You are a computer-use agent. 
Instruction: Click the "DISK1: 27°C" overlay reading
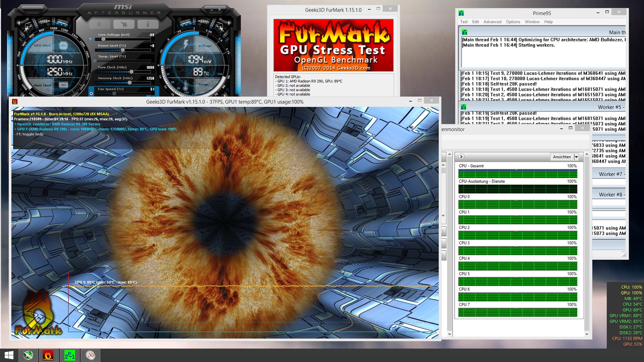(x=631, y=327)
